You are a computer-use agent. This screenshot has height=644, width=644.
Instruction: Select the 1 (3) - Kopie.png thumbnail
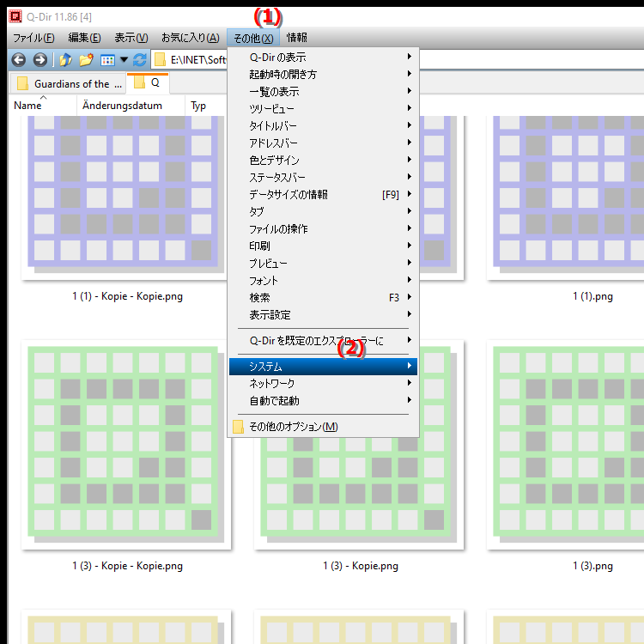359,493
